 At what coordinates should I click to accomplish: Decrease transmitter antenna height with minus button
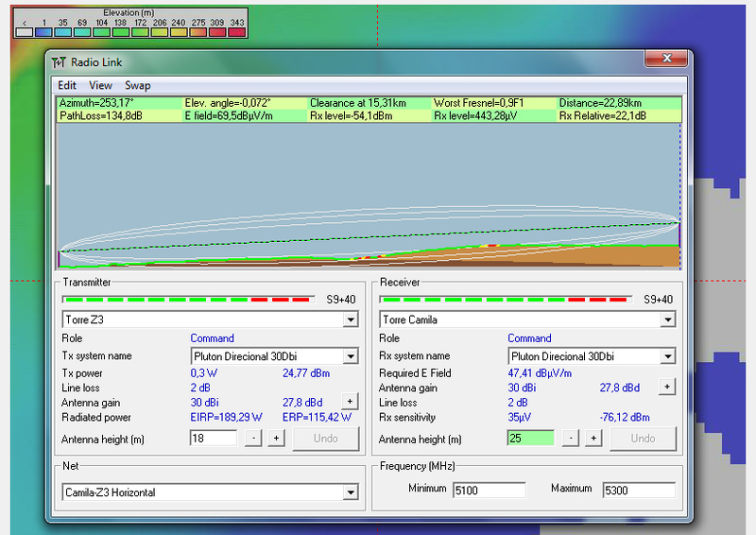coord(253,439)
